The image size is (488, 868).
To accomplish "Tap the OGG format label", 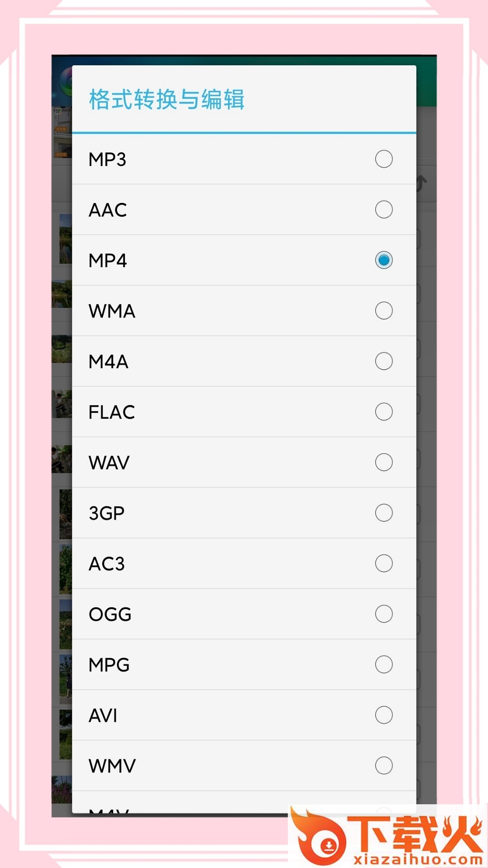I will (x=110, y=614).
